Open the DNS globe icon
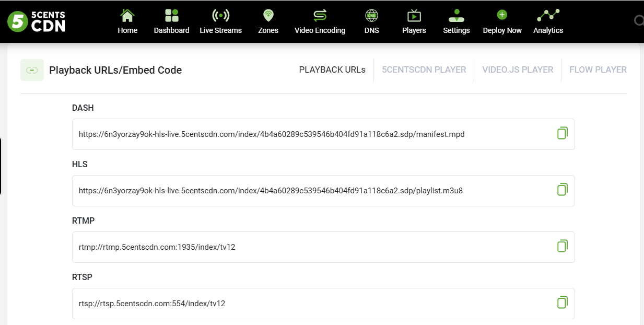 click(371, 15)
